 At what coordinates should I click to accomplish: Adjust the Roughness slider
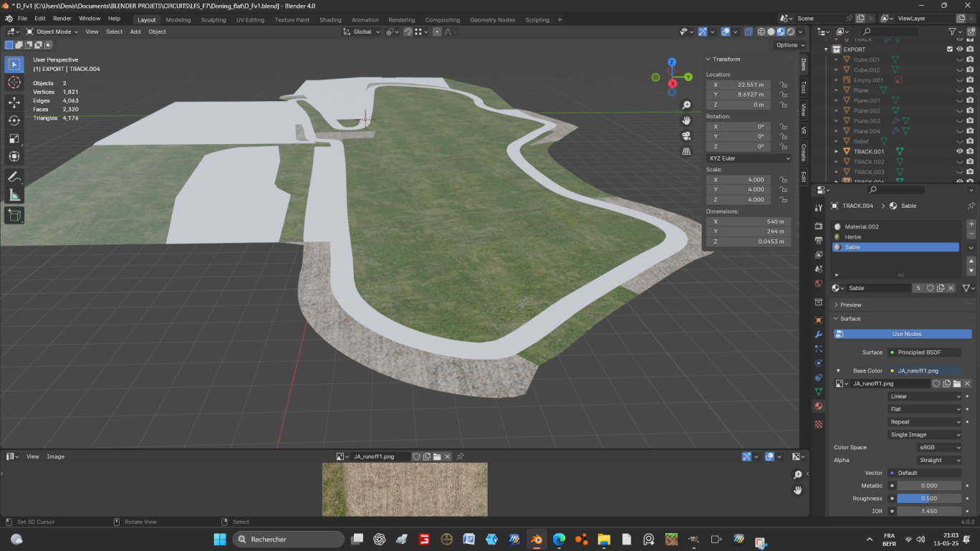pos(928,499)
